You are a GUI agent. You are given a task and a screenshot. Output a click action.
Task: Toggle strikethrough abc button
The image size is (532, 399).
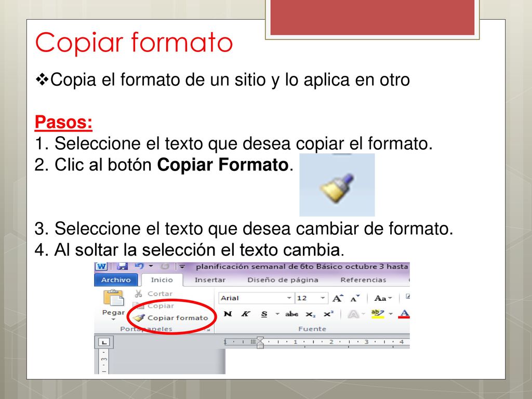(292, 314)
